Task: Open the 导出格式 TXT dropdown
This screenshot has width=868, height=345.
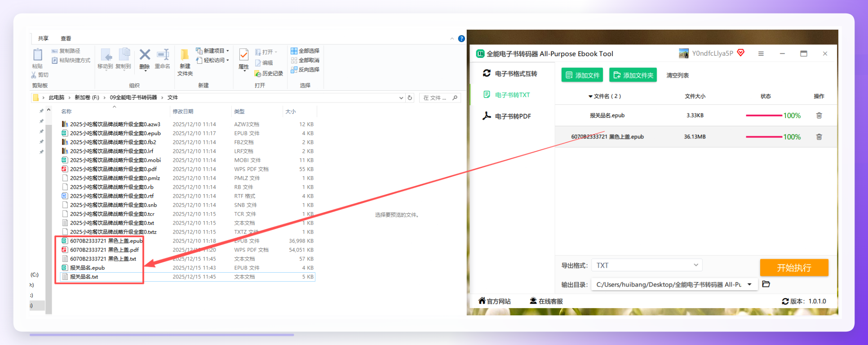Action: coord(647,265)
